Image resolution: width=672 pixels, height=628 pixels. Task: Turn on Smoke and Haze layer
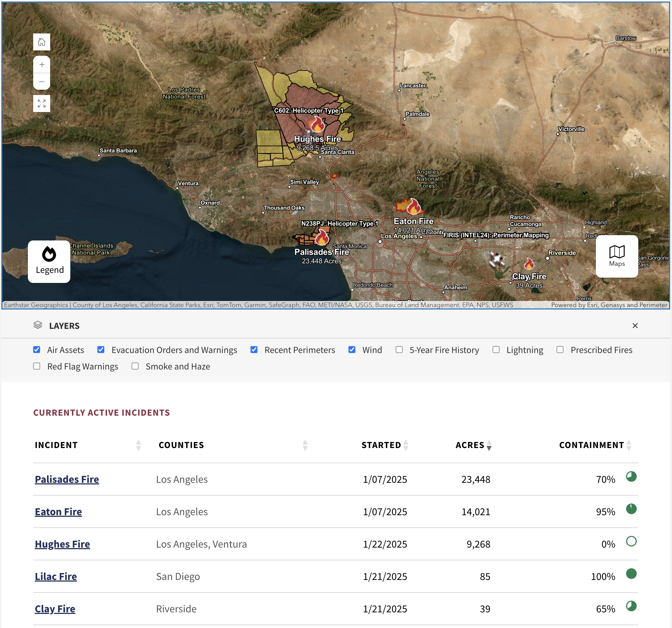[135, 366]
